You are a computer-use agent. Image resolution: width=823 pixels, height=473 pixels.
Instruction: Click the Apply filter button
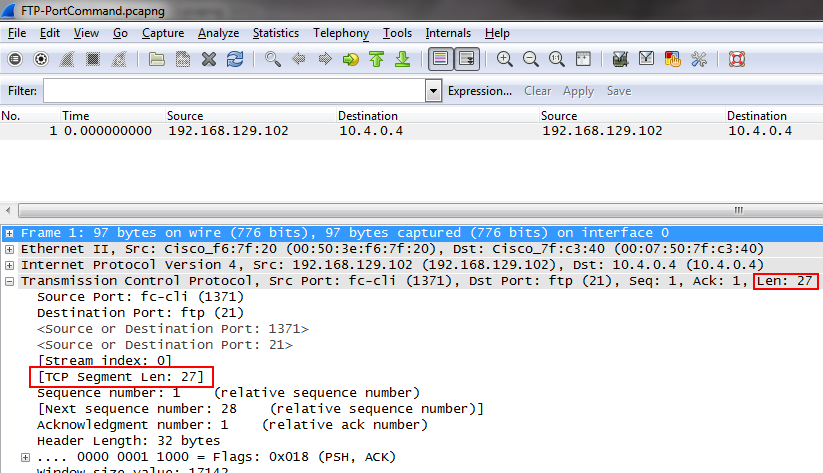tap(578, 91)
